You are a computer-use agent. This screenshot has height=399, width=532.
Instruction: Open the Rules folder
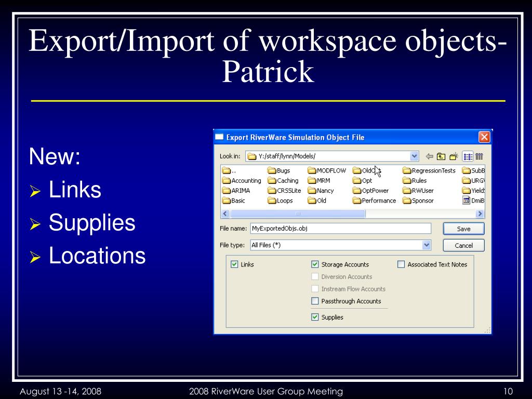coord(415,180)
